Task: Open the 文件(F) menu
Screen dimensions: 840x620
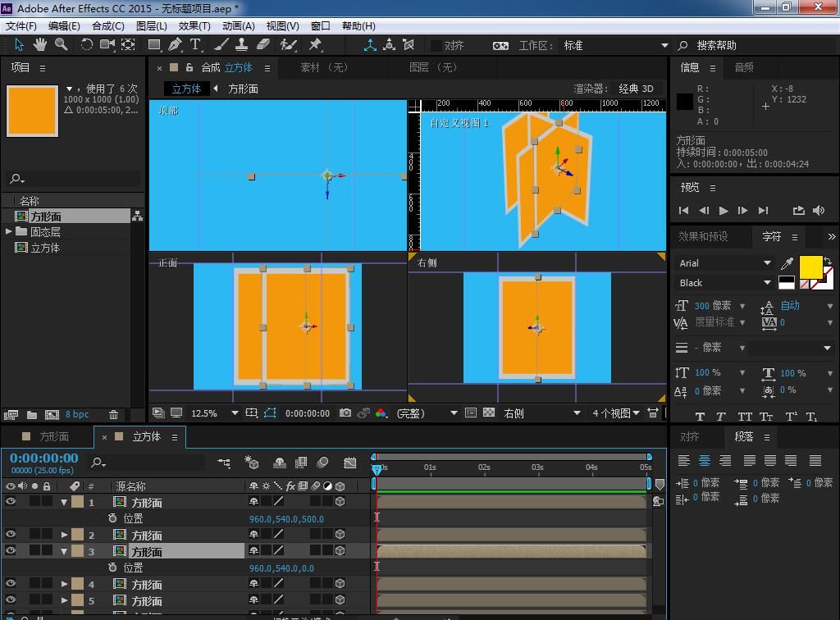Action: click(x=21, y=26)
